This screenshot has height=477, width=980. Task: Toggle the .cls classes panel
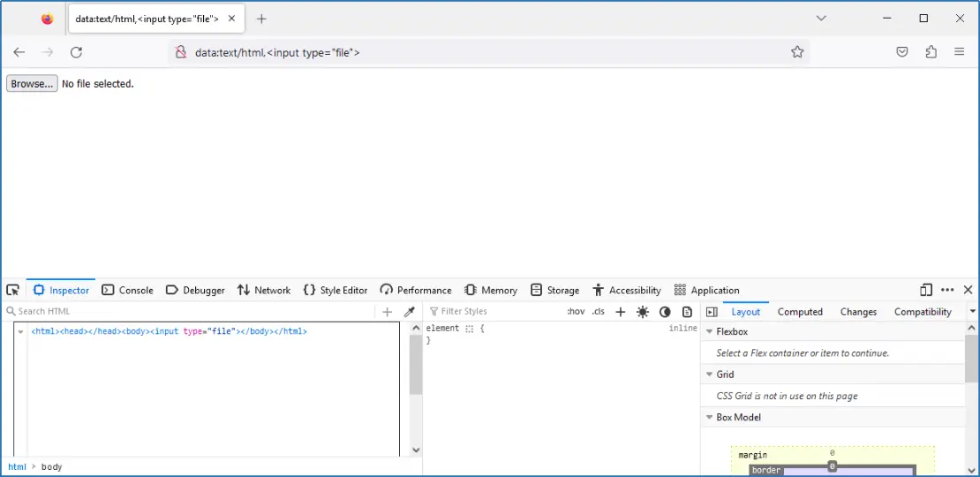[x=598, y=311]
